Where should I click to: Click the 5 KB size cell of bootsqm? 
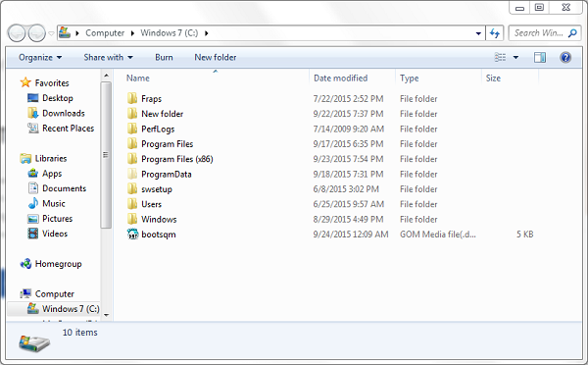(x=524, y=235)
